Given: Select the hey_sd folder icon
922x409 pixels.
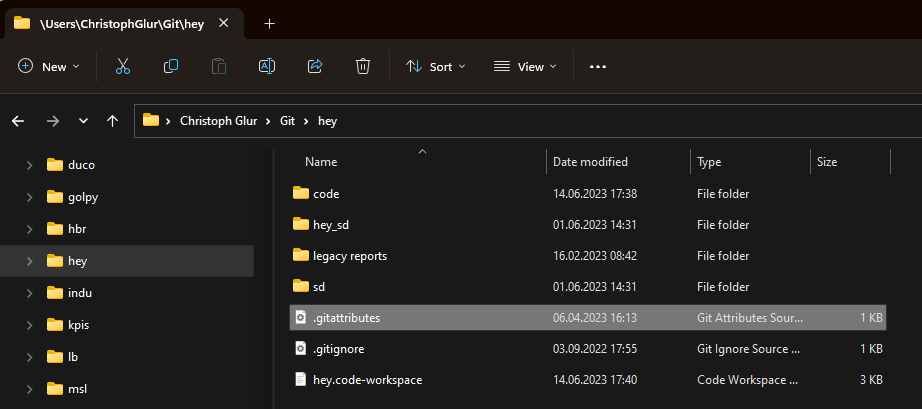Looking at the screenshot, I should (x=300, y=224).
